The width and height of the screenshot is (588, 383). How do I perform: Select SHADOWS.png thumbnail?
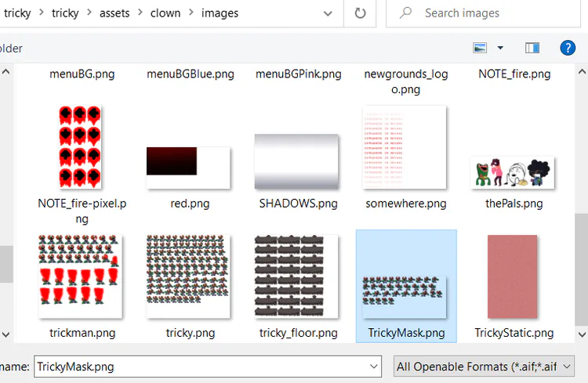(296, 161)
